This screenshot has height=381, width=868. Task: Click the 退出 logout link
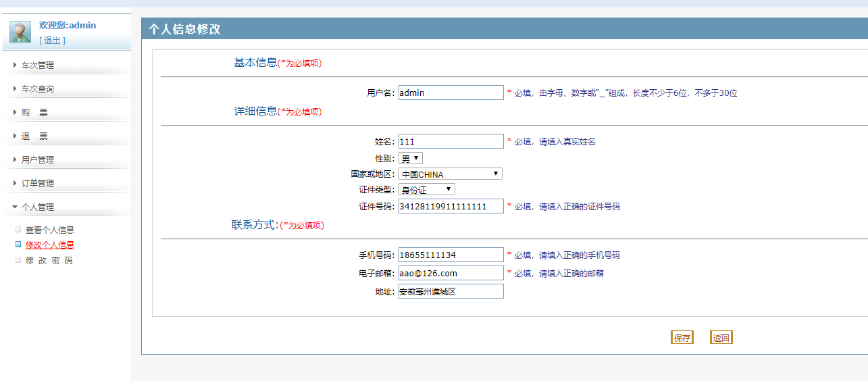point(52,41)
